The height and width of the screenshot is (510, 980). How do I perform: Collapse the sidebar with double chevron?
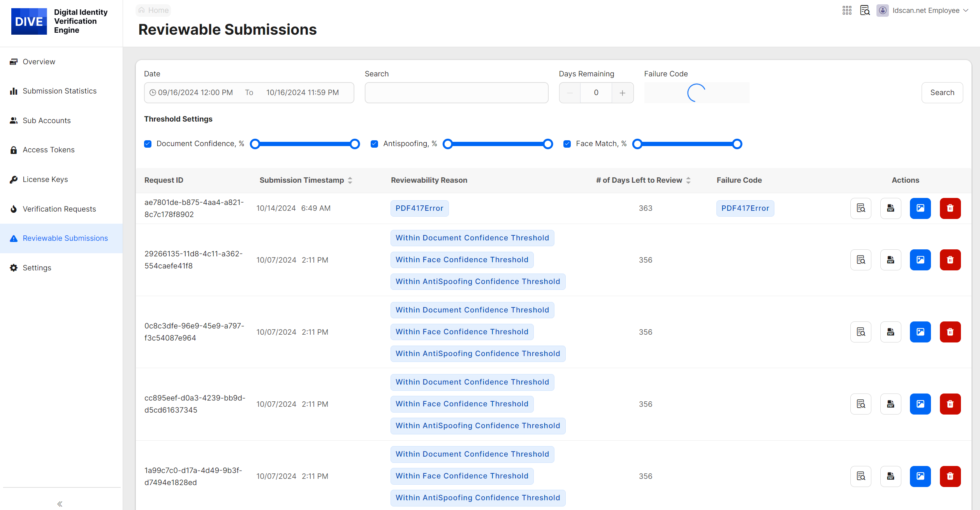(60, 504)
